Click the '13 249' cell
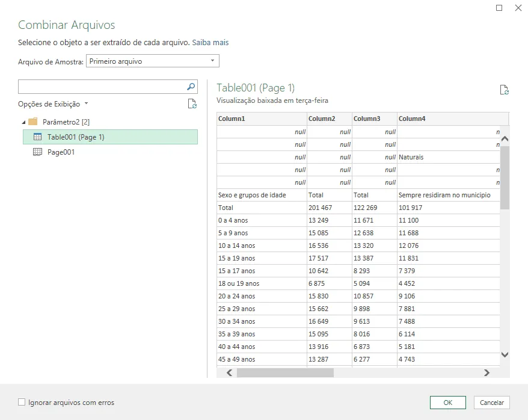Image resolution: width=528 pixels, height=420 pixels. [x=330, y=220]
